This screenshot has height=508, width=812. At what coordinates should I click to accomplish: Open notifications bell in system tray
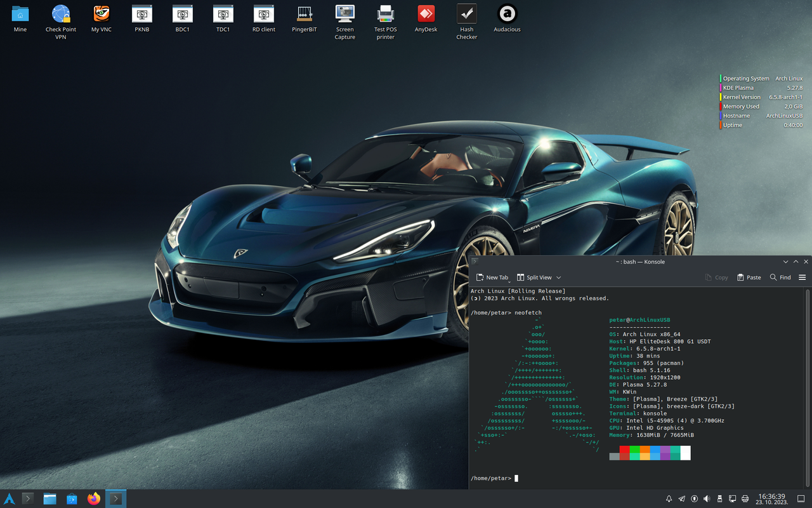669,499
